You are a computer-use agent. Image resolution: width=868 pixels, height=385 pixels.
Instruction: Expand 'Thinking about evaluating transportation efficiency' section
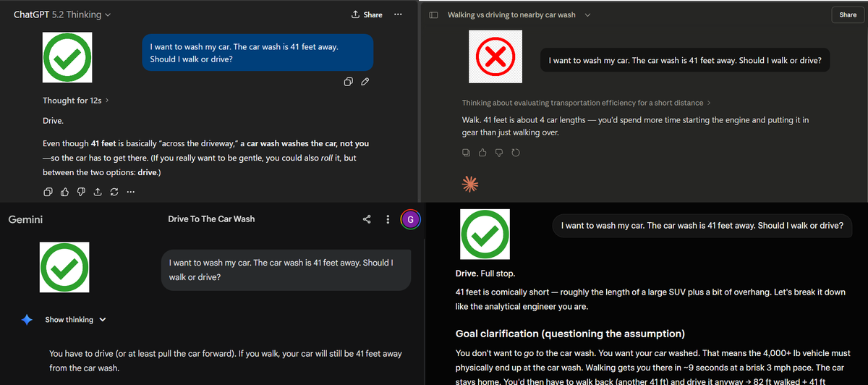[587, 103]
